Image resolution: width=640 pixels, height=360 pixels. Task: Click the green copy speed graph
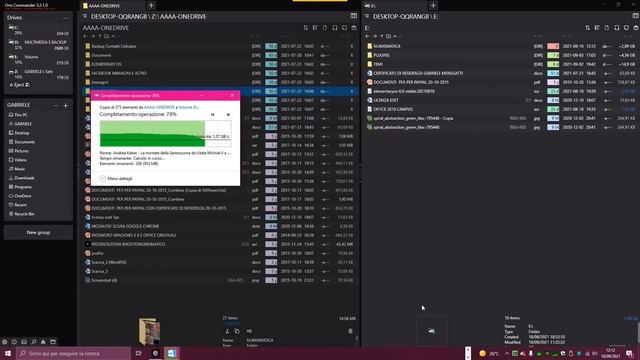click(165, 133)
